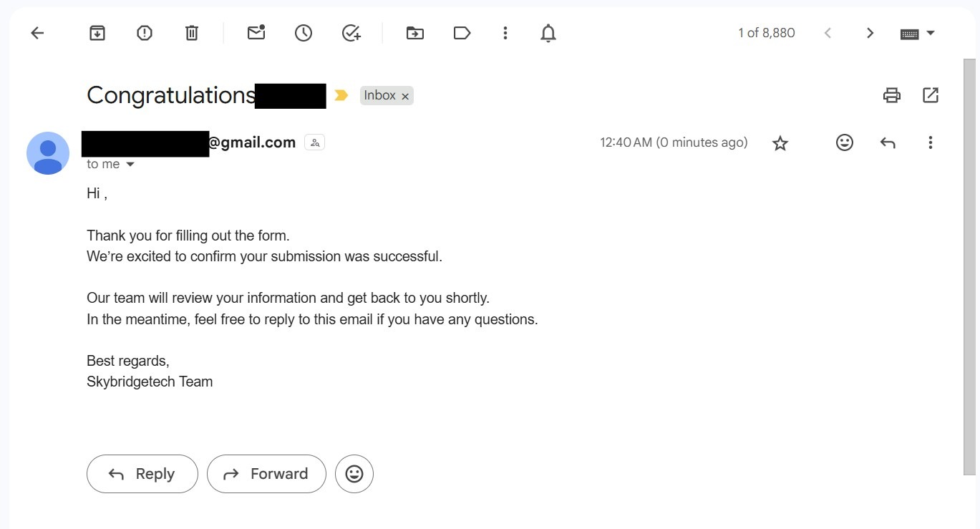The image size is (980, 529).
Task: Click the vertical scrollbar on right
Action: click(969, 265)
